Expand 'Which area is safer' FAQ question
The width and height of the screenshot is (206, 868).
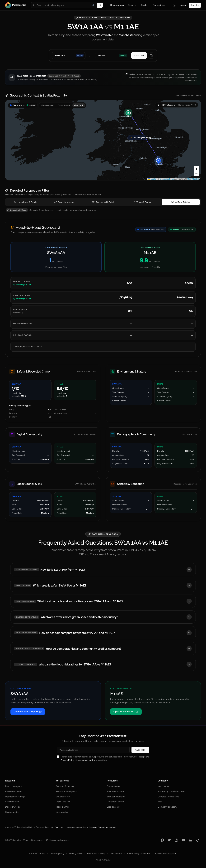point(103,585)
